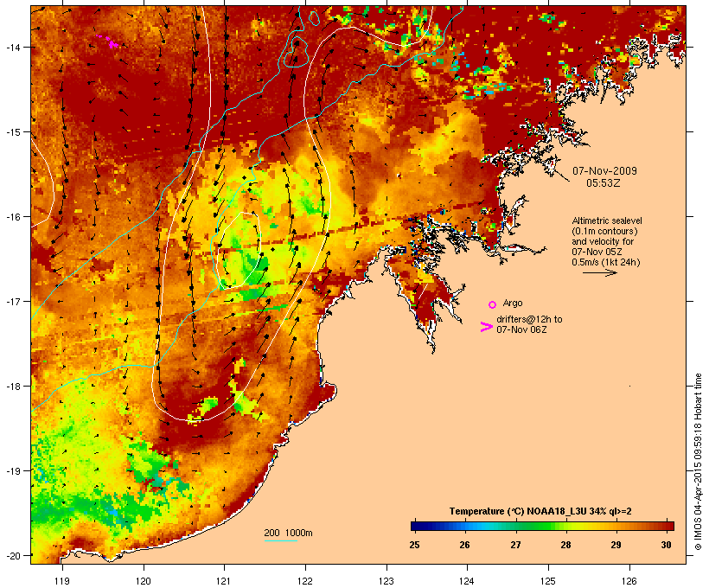Click the small closed white sealevel contour near 121°E 16.5°S

[x=239, y=249]
